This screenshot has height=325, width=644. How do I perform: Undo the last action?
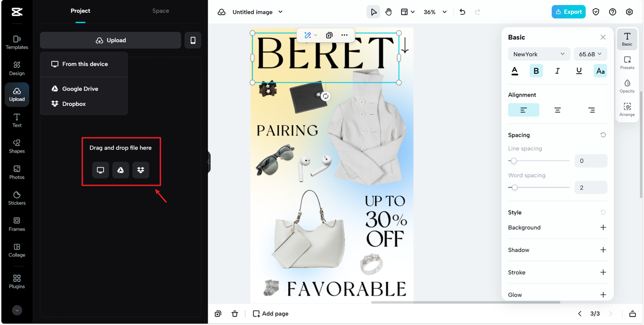(462, 12)
